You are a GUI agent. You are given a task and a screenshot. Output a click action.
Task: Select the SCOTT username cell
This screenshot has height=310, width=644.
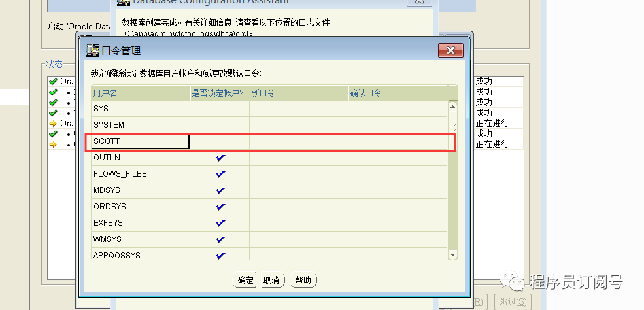141,141
